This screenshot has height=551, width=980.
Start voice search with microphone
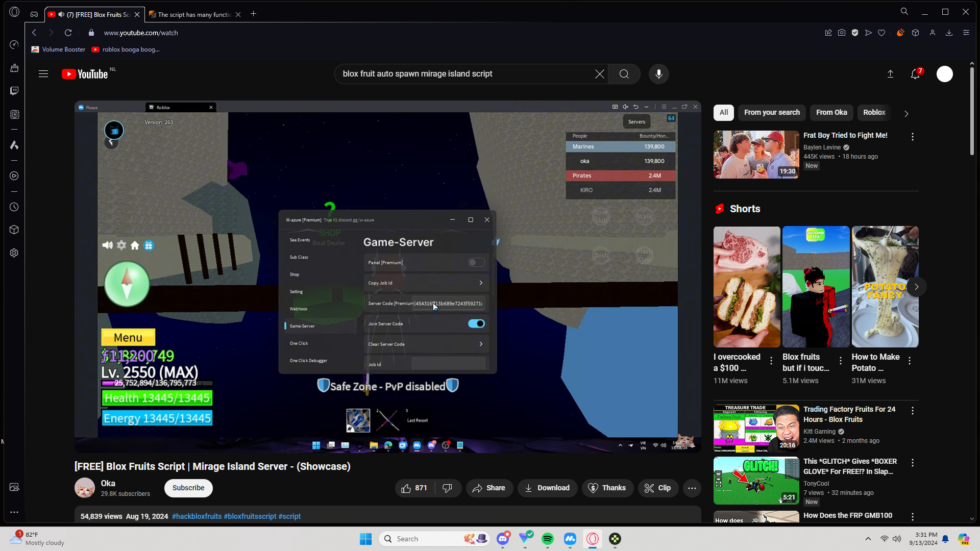659,74
